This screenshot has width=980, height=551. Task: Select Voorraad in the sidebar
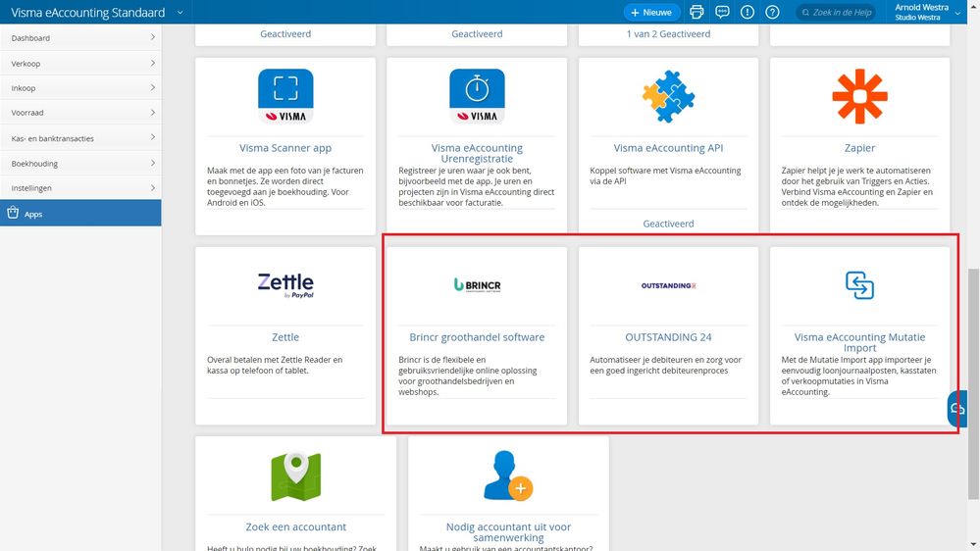(80, 113)
